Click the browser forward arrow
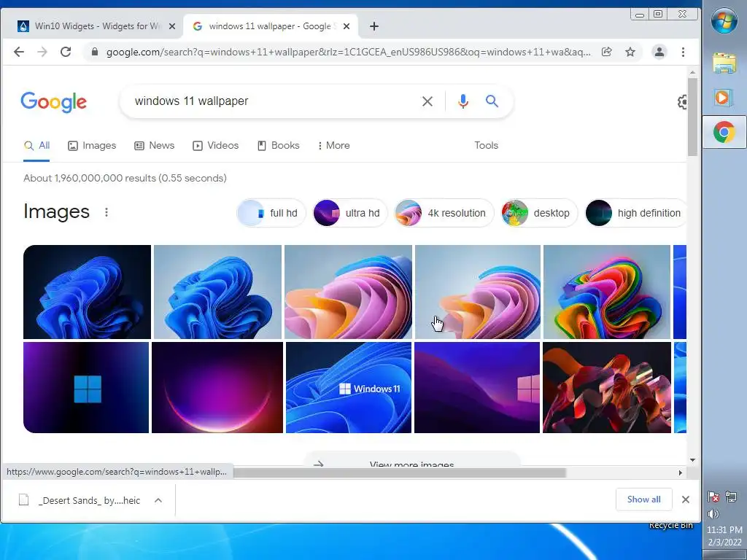Viewport: 747px width, 560px height. coord(42,52)
